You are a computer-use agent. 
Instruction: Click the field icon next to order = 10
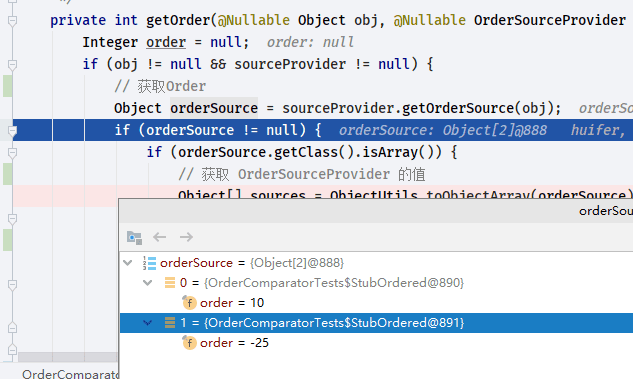click(x=189, y=302)
